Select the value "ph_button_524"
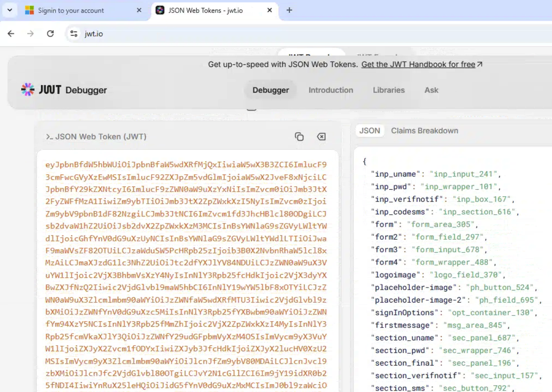 point(499,287)
